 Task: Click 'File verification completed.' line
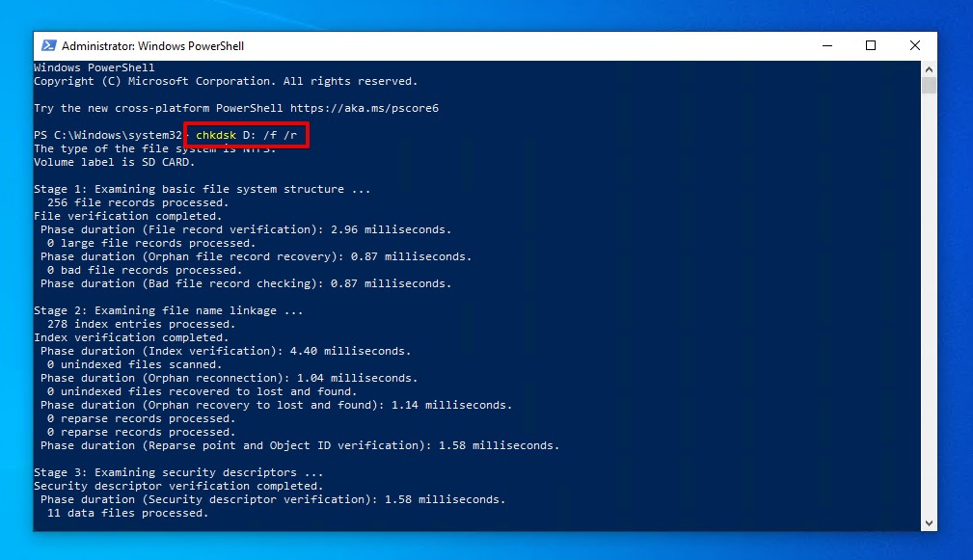pos(128,216)
